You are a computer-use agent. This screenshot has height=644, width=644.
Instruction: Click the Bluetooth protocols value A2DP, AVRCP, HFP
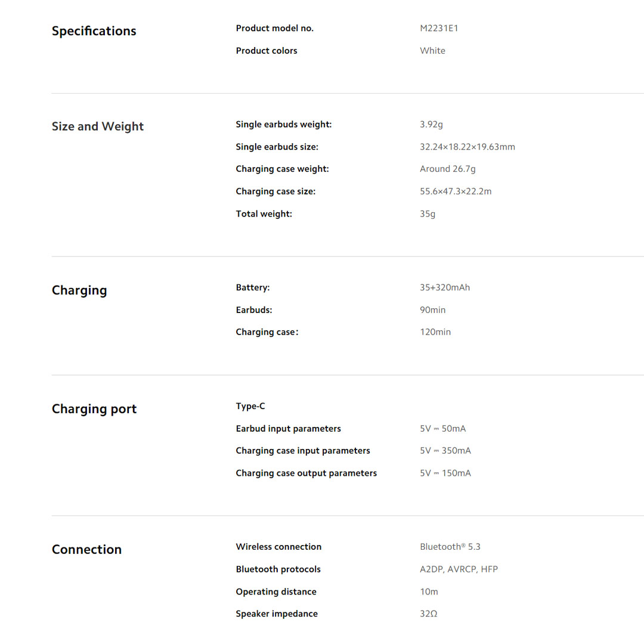(459, 569)
